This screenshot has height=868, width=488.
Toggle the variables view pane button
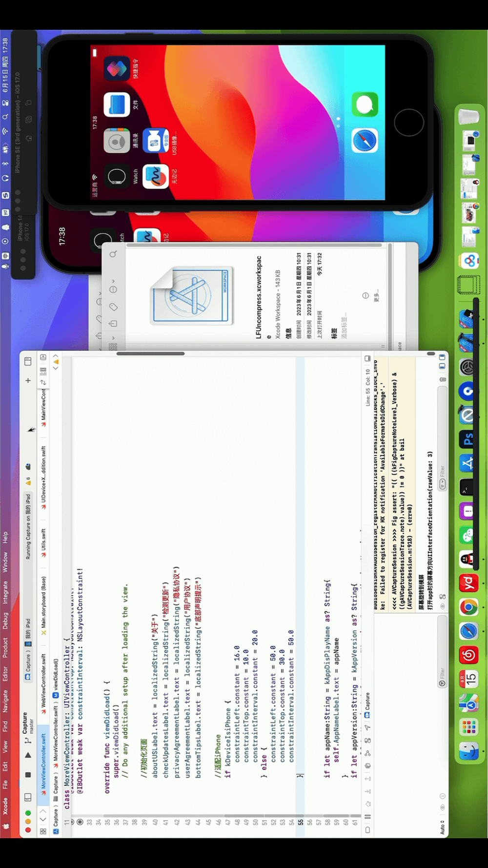(442, 366)
